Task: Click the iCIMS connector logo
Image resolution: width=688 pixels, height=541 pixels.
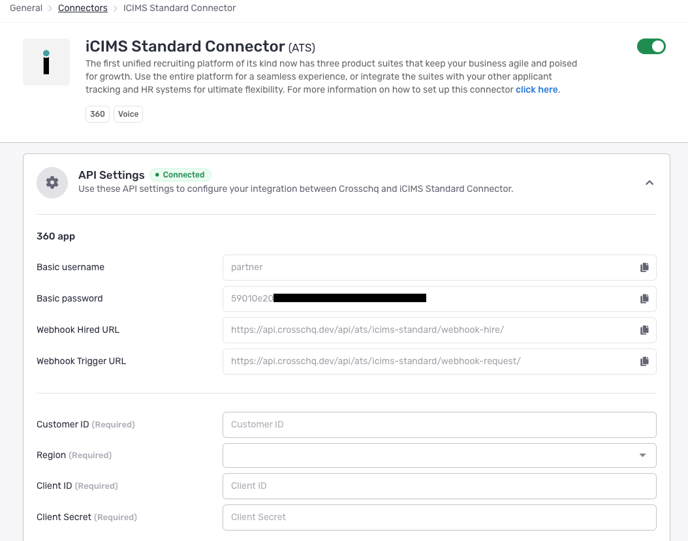Action: point(46,62)
